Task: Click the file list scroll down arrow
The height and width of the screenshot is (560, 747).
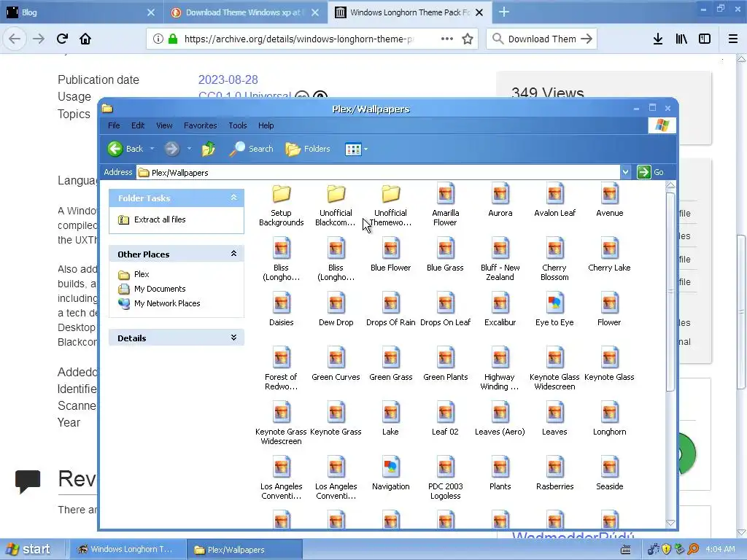Action: [x=670, y=522]
